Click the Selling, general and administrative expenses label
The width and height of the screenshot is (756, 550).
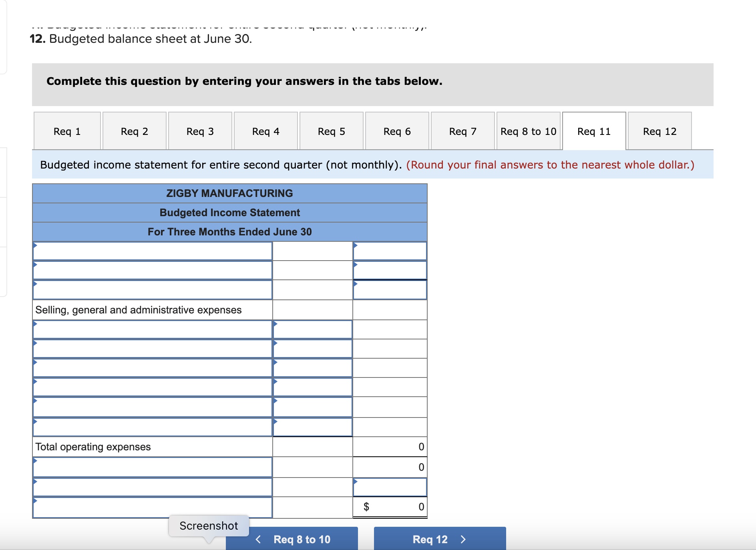pos(139,310)
